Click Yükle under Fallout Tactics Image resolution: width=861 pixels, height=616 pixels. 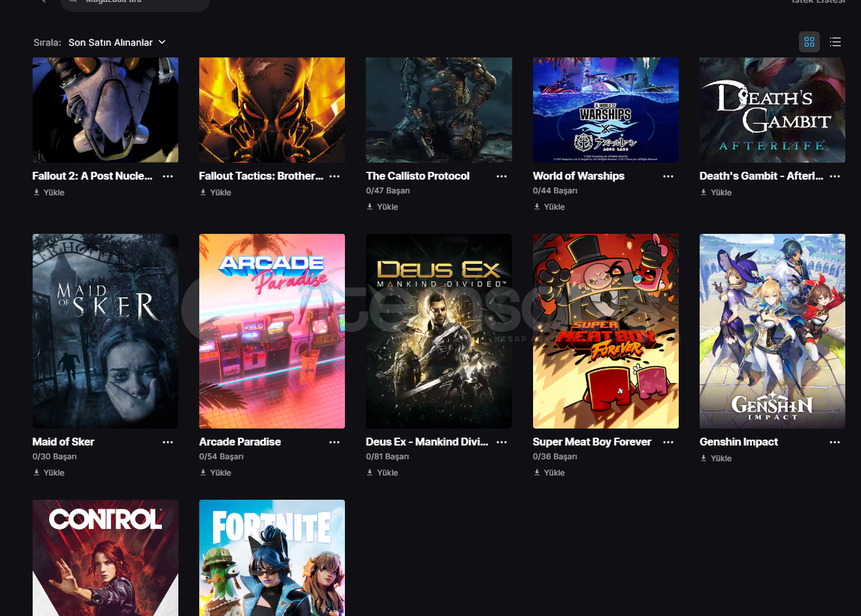tap(216, 193)
